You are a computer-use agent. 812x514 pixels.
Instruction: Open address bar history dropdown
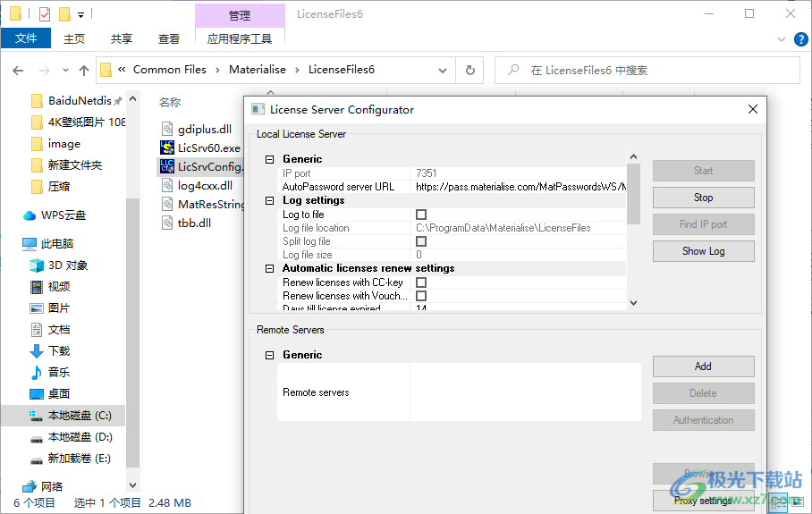pyautogui.click(x=443, y=70)
